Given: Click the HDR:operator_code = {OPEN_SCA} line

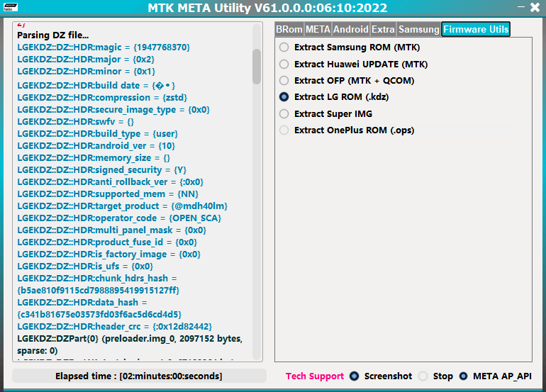Looking at the screenshot, I should pyautogui.click(x=119, y=218).
